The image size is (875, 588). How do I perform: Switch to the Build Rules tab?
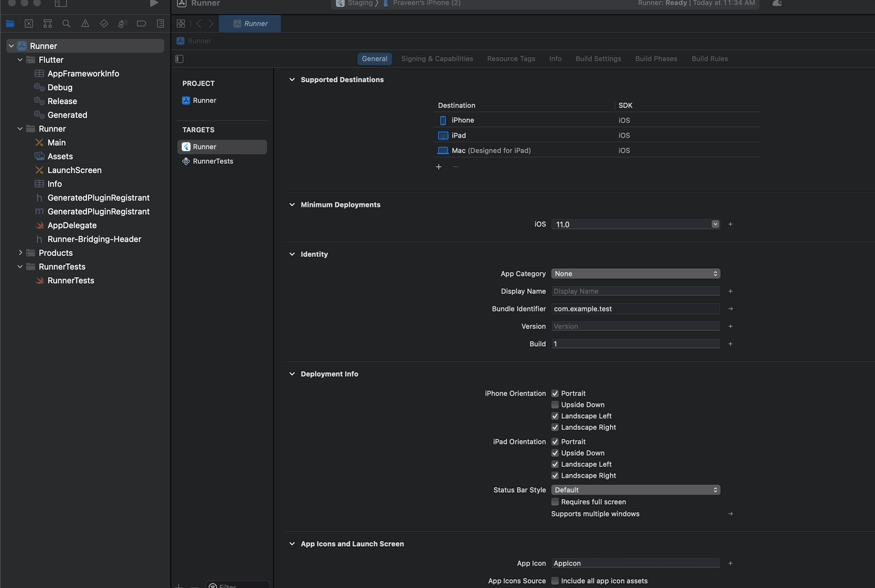(x=710, y=59)
